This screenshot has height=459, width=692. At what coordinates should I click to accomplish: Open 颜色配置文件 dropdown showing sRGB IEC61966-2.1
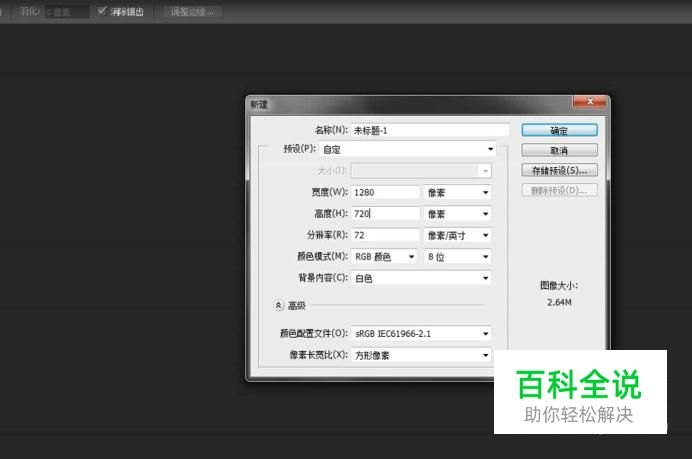421,333
